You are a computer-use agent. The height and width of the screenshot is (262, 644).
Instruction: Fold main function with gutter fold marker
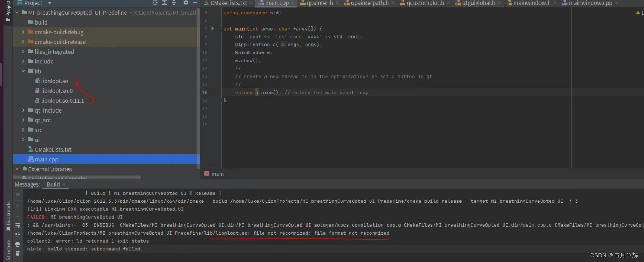coord(221,29)
